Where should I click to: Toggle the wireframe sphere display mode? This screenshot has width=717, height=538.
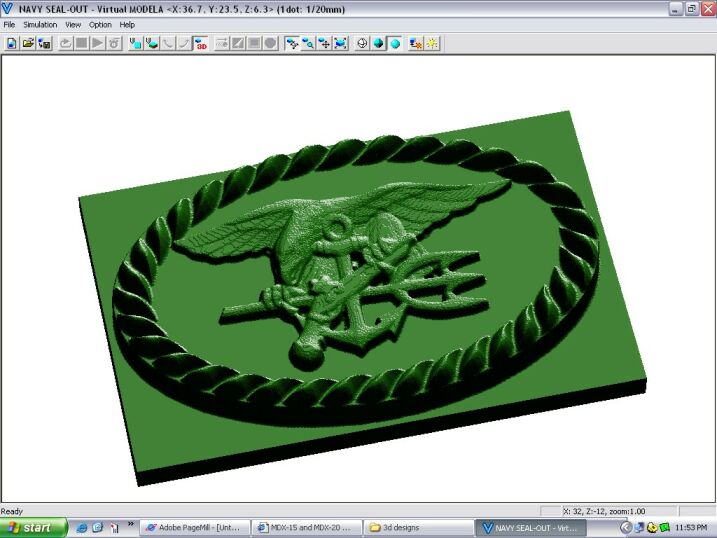[362, 43]
